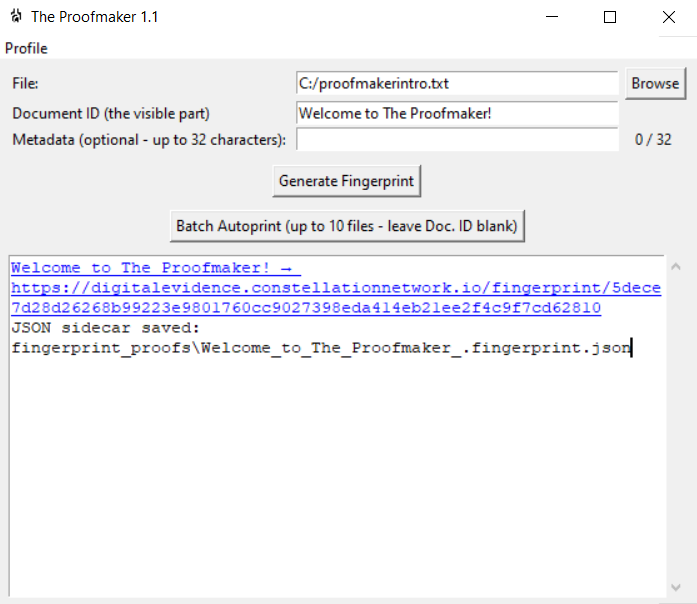The image size is (697, 604).
Task: Click the 'Document ID (the visible part)' label
Action: [111, 113]
